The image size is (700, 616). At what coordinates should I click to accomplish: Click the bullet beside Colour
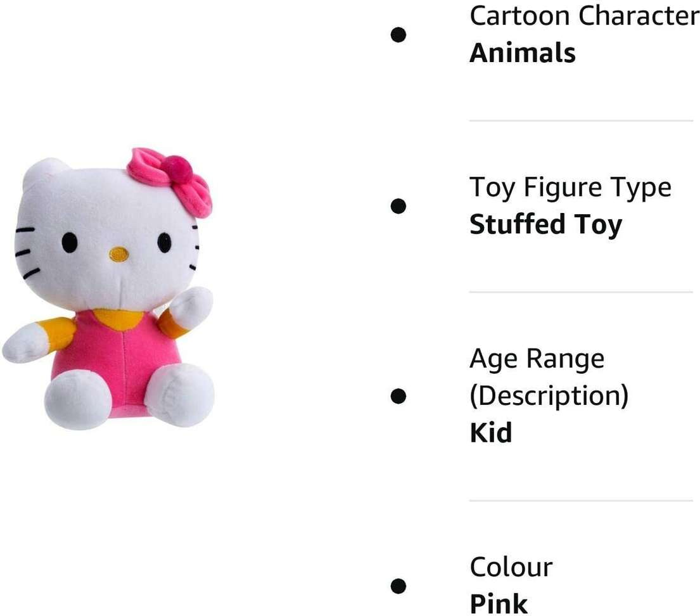tap(398, 585)
